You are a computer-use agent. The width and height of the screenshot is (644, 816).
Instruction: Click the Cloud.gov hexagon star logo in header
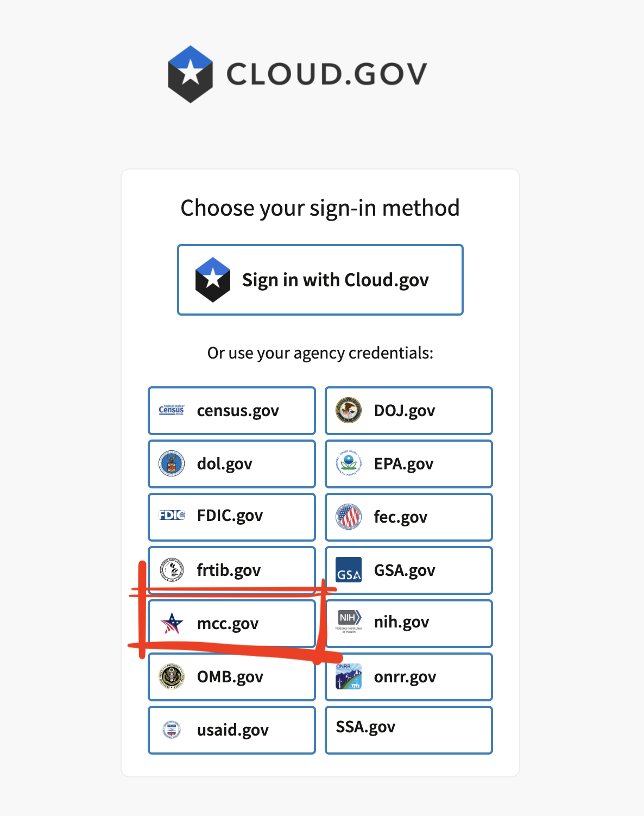(190, 74)
